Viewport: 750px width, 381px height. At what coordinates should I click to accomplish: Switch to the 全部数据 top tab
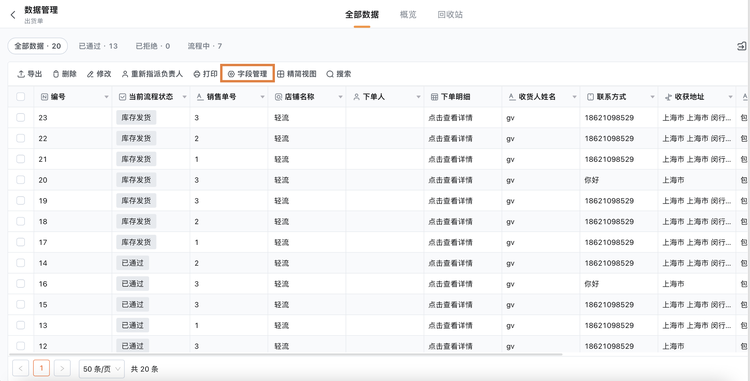362,15
